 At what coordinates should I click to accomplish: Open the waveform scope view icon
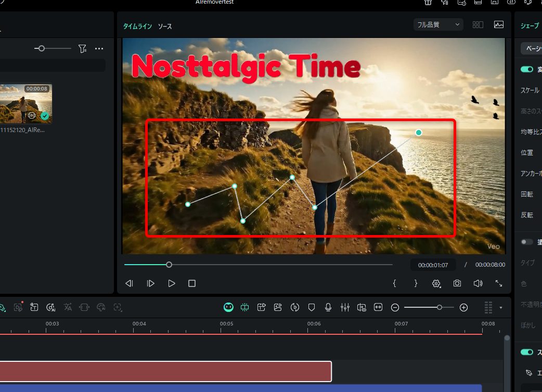(x=498, y=24)
